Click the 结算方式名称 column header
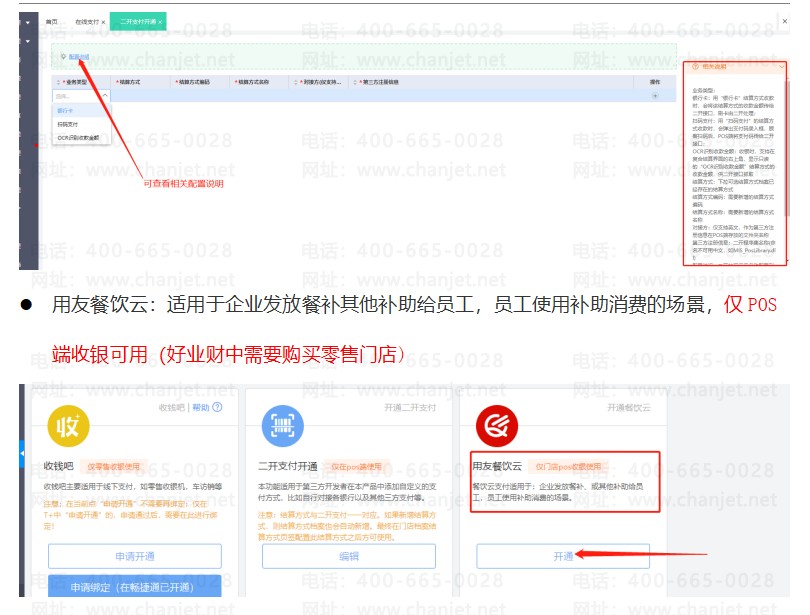 click(x=254, y=82)
